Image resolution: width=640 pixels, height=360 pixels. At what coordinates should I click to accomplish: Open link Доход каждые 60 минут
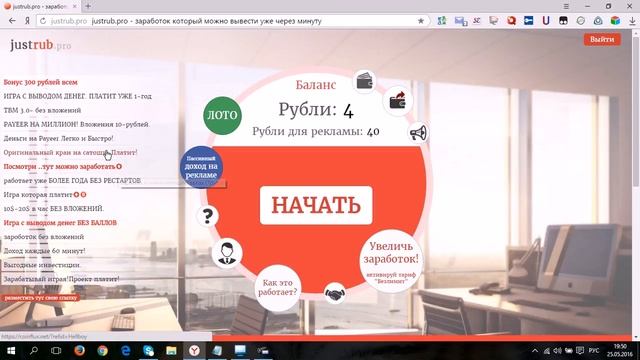click(x=44, y=251)
